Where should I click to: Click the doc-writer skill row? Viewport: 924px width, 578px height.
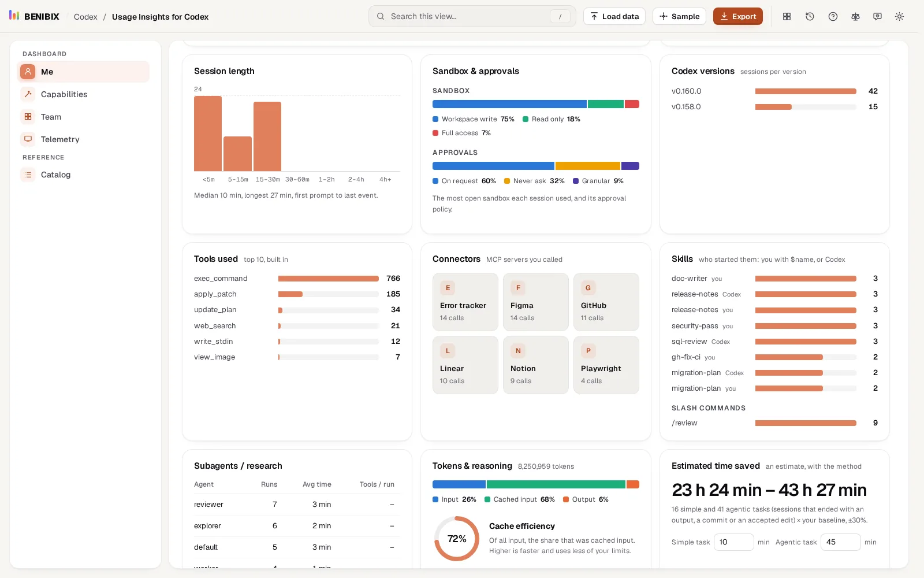point(774,279)
